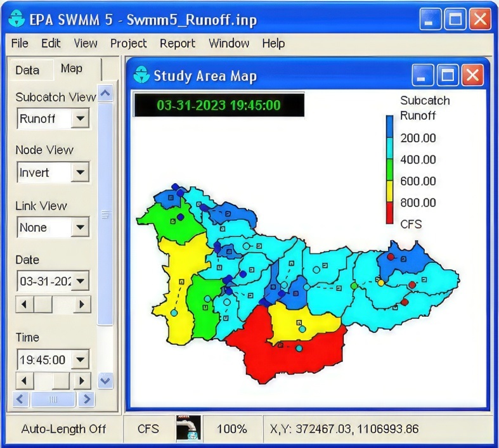Open the Edit menu
Screen dimensions: 499x448
coord(51,43)
